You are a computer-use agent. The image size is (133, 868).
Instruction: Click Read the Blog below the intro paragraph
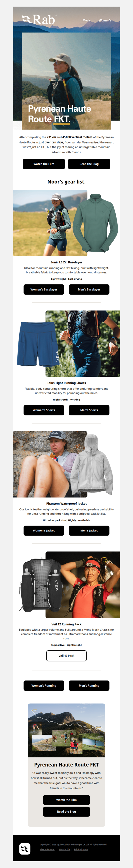[x=89, y=164]
